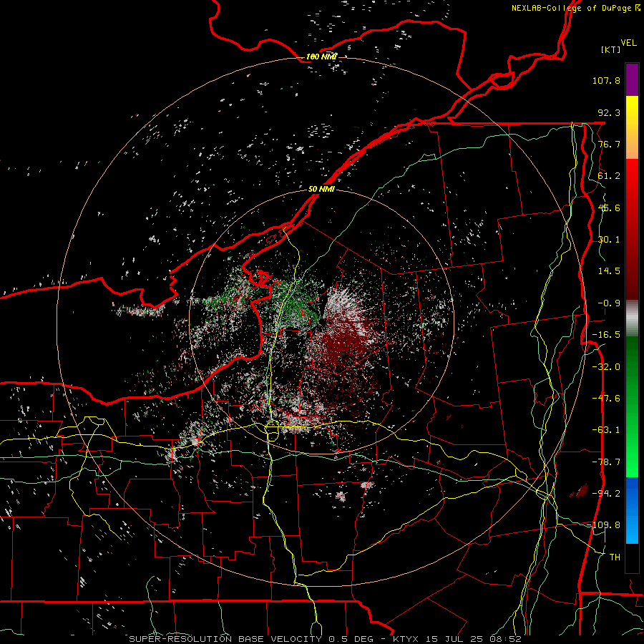This screenshot has width=644, height=644.
Task: Select the 61.2 scale value
Action: click(609, 176)
